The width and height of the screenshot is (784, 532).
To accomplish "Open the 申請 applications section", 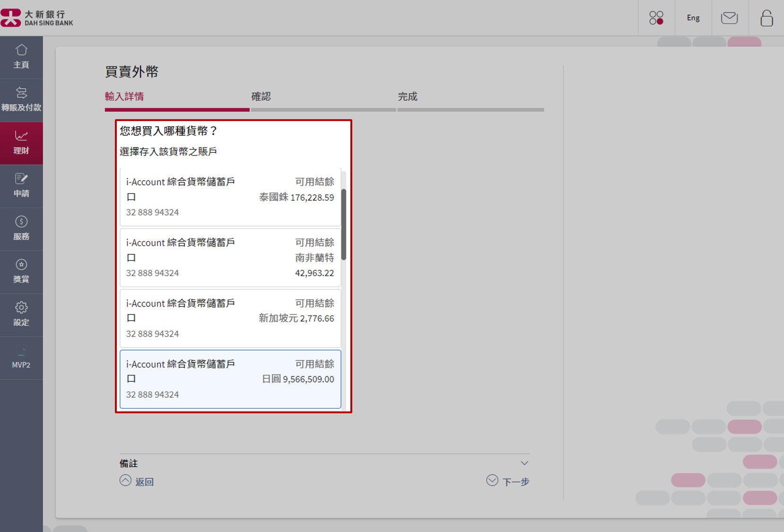I will tap(21, 185).
